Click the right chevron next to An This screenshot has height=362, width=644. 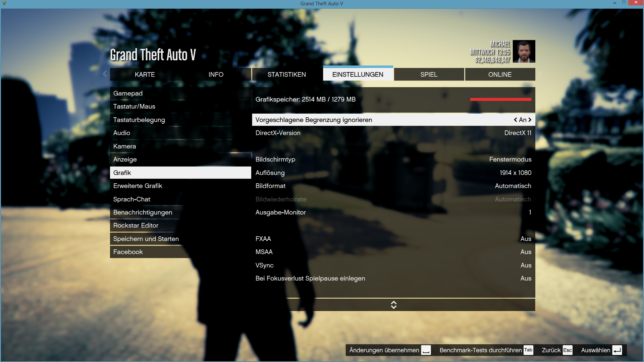[530, 120]
